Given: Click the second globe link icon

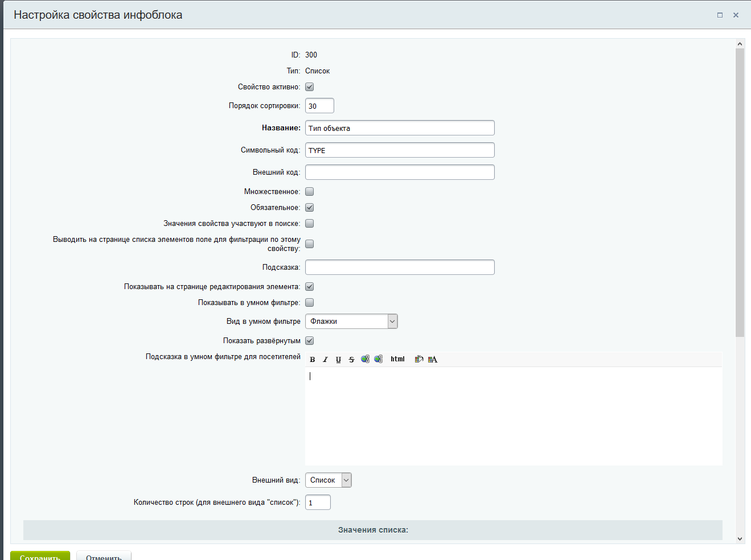Looking at the screenshot, I should click(378, 359).
